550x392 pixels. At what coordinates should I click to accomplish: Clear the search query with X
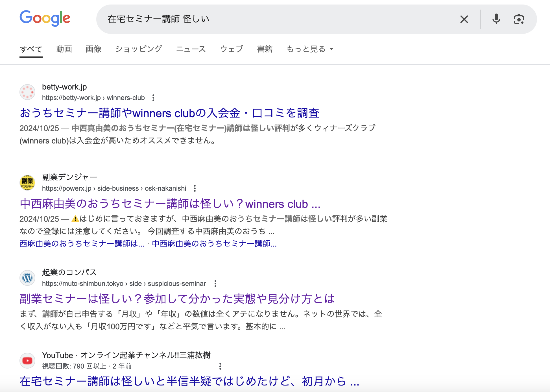[464, 19]
